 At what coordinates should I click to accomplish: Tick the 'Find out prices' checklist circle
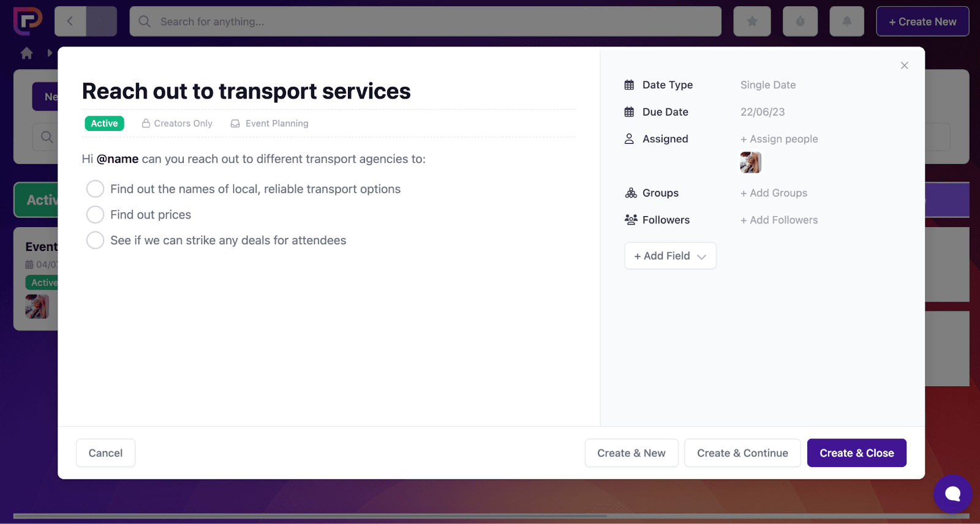tap(95, 215)
